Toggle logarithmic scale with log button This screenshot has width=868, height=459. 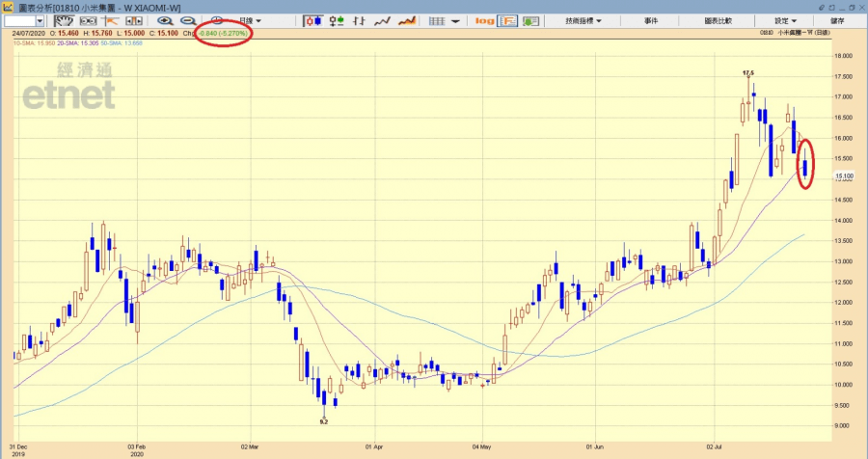click(x=484, y=20)
